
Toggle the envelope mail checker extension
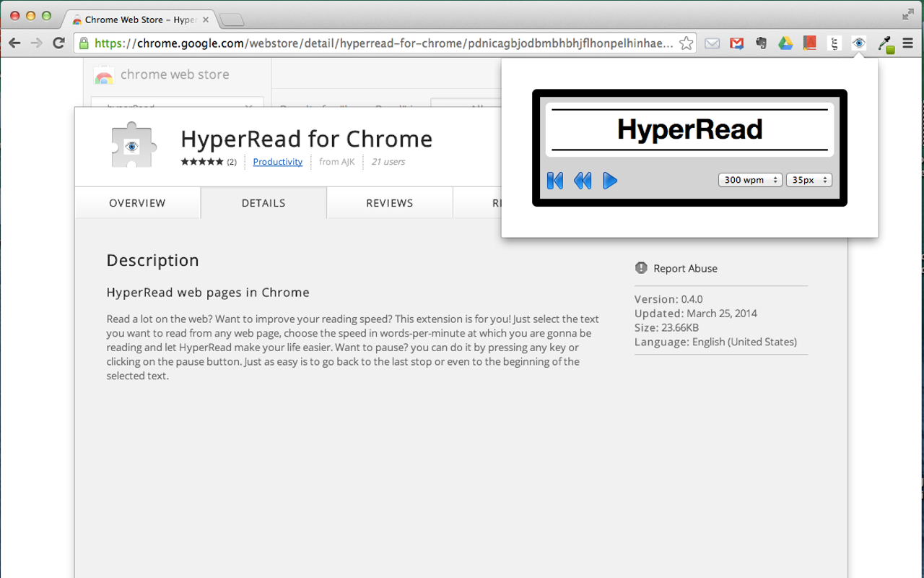712,43
